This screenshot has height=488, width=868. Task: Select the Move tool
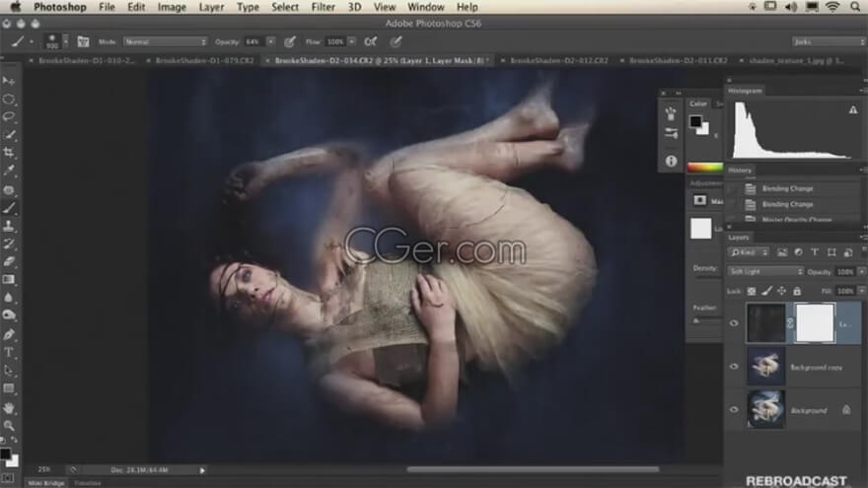click(9, 81)
